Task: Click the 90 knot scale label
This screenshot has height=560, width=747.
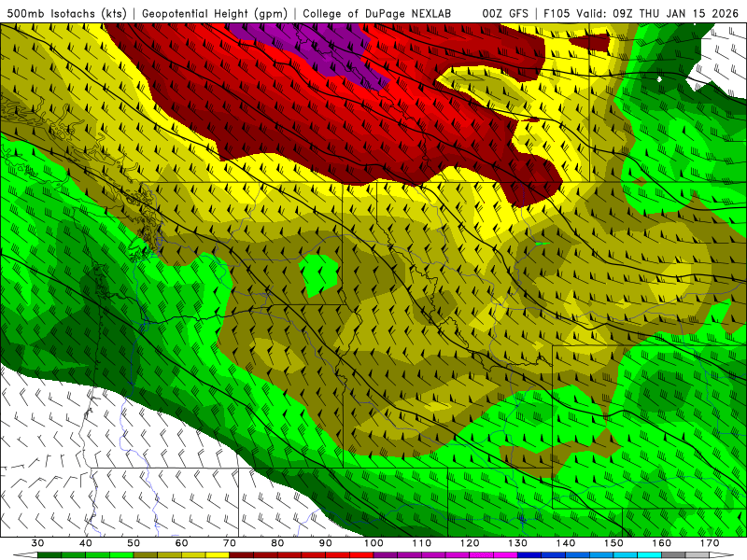Action: (x=325, y=543)
